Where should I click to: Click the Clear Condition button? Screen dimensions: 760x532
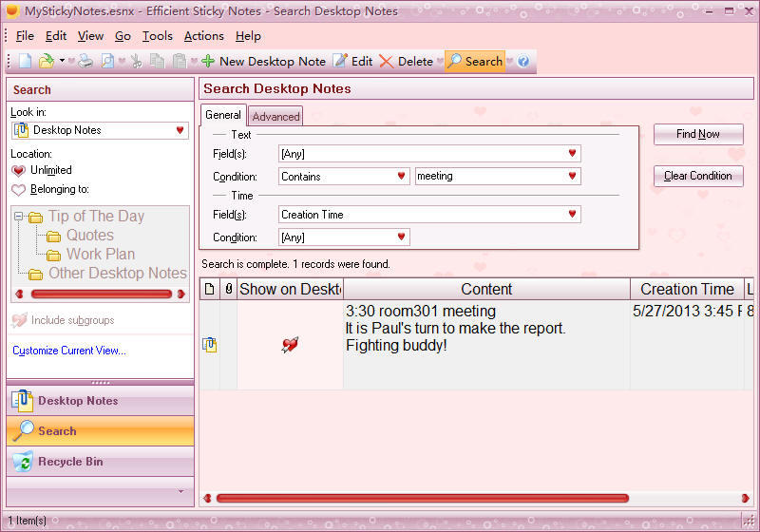[x=698, y=176]
